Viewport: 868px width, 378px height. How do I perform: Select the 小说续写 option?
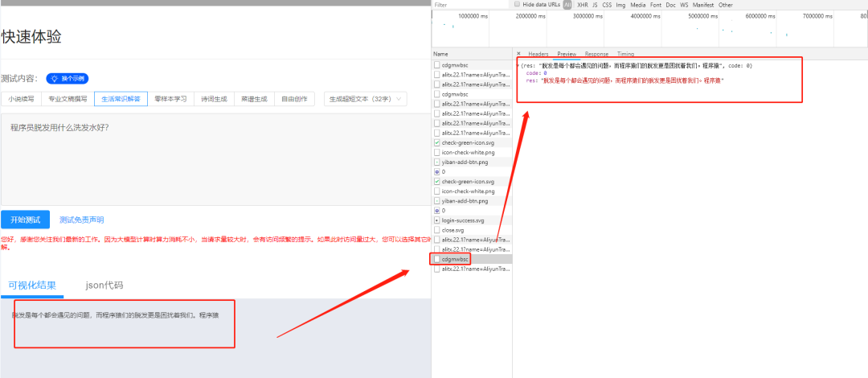point(22,99)
